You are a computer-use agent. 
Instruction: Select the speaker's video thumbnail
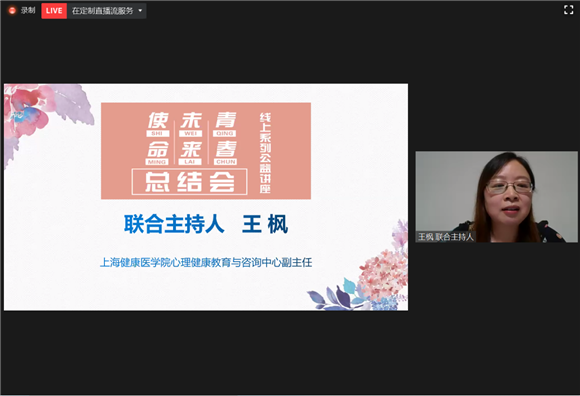496,197
